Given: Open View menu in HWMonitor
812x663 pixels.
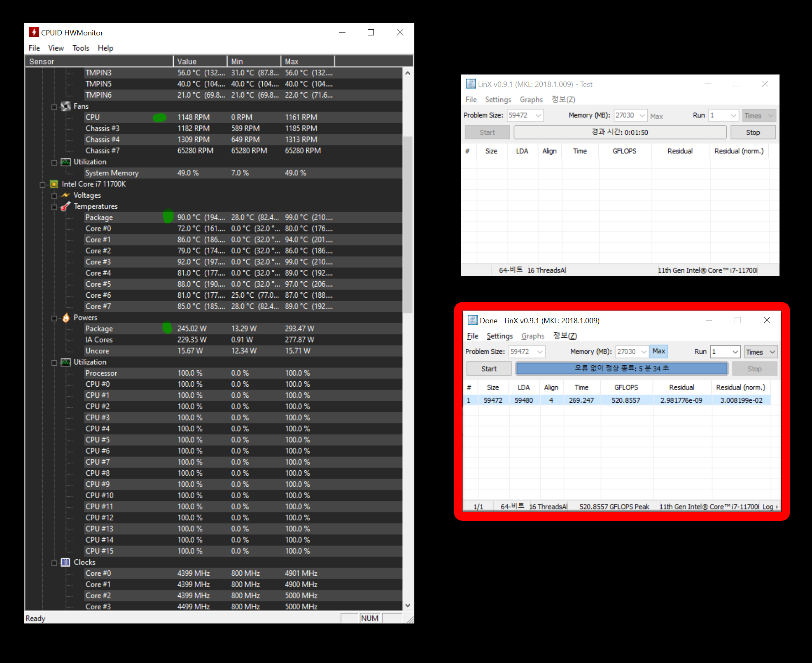Looking at the screenshot, I should click(56, 48).
